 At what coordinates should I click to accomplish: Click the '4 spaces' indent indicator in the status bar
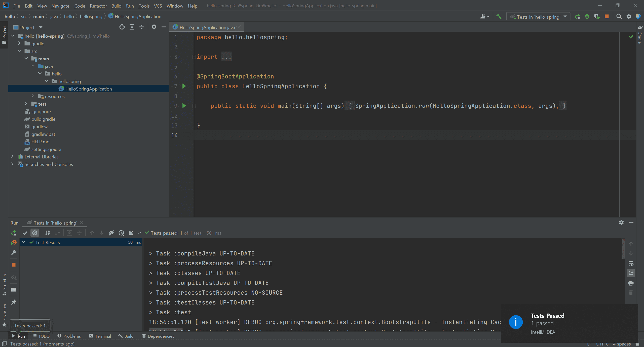click(622, 344)
